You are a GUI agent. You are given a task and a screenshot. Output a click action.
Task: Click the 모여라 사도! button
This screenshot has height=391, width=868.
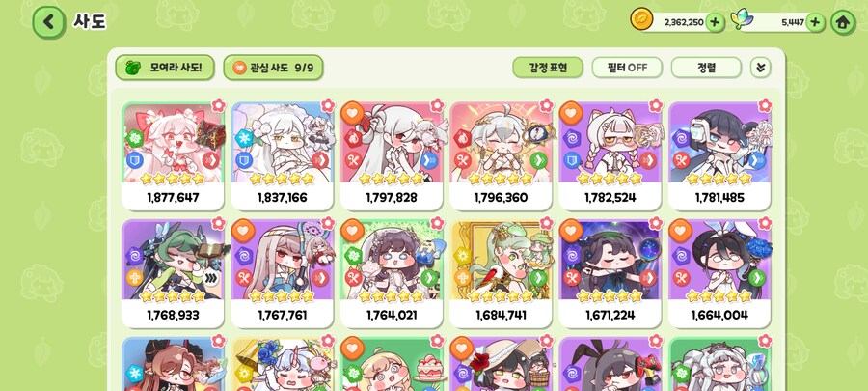pos(165,68)
